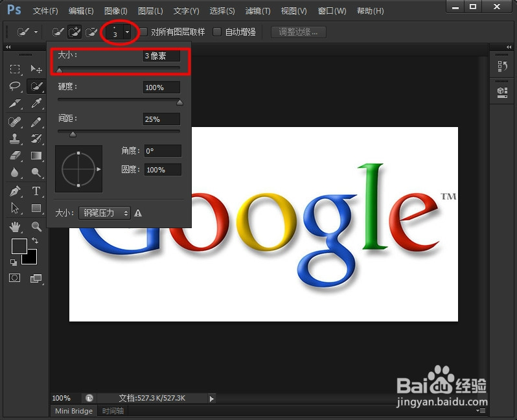The width and height of the screenshot is (517, 420).
Task: Collapse the right panel dock arrows
Action: coord(509,47)
